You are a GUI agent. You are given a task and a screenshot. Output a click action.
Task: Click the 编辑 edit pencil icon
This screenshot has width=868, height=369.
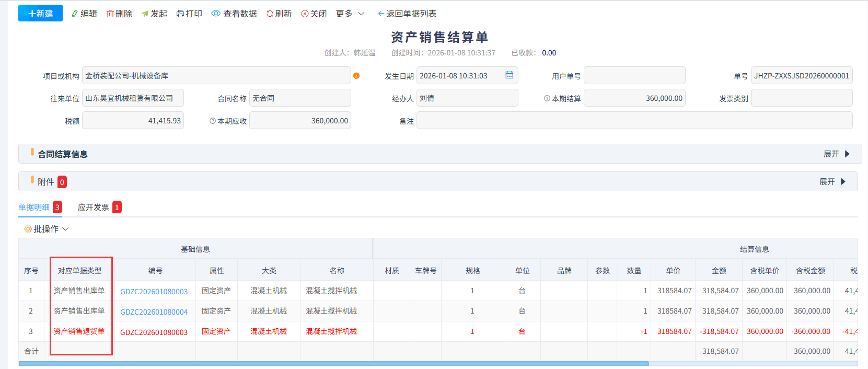[75, 14]
